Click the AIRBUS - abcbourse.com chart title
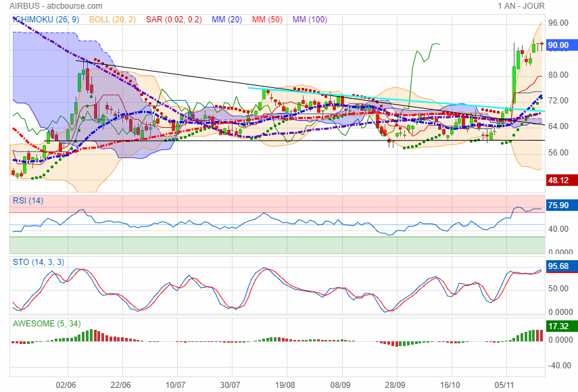The image size is (578, 392). (x=56, y=6)
